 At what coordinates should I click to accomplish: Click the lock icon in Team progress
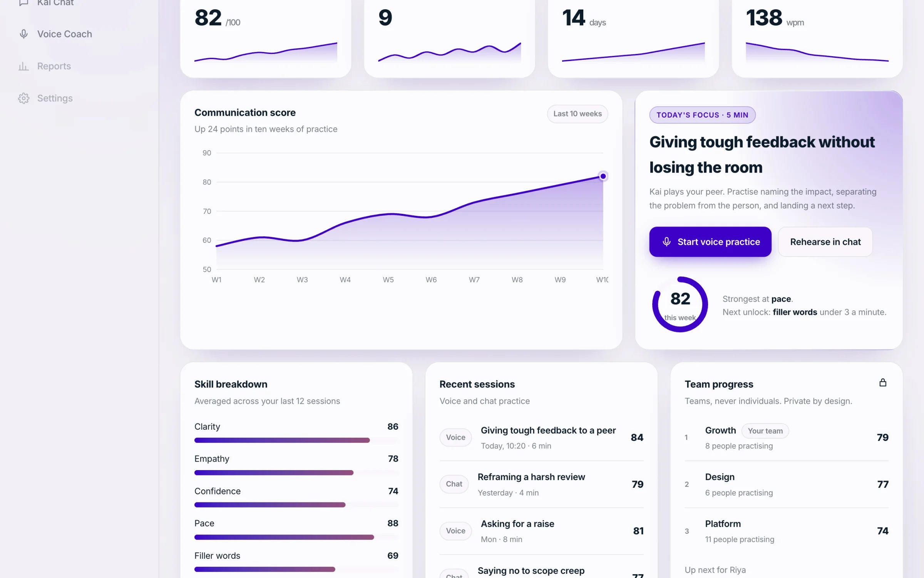click(883, 382)
